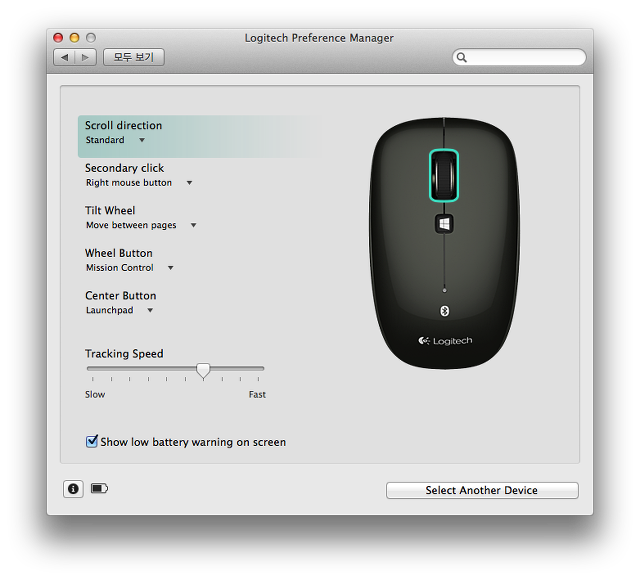Click the forward navigation arrow
The width and height of the screenshot is (640, 580).
85,57
